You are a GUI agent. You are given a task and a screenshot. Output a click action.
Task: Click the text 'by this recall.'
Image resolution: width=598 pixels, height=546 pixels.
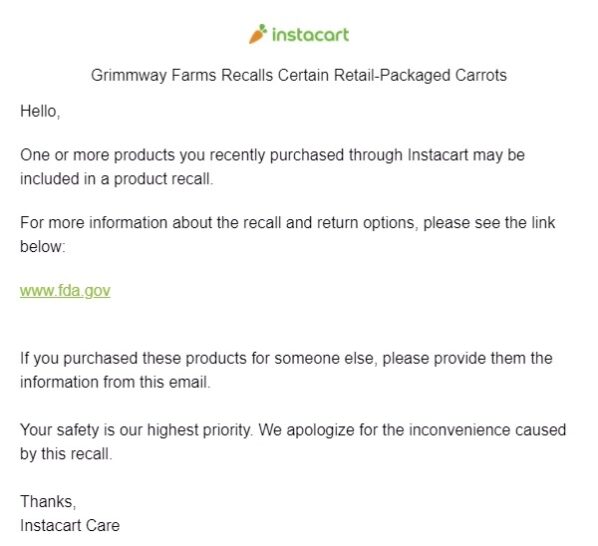click(66, 454)
